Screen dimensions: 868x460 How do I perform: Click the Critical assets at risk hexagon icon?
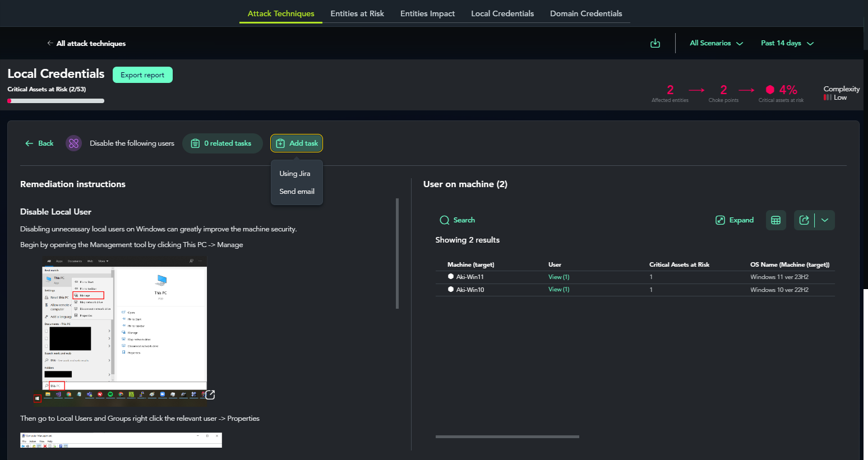pos(770,90)
